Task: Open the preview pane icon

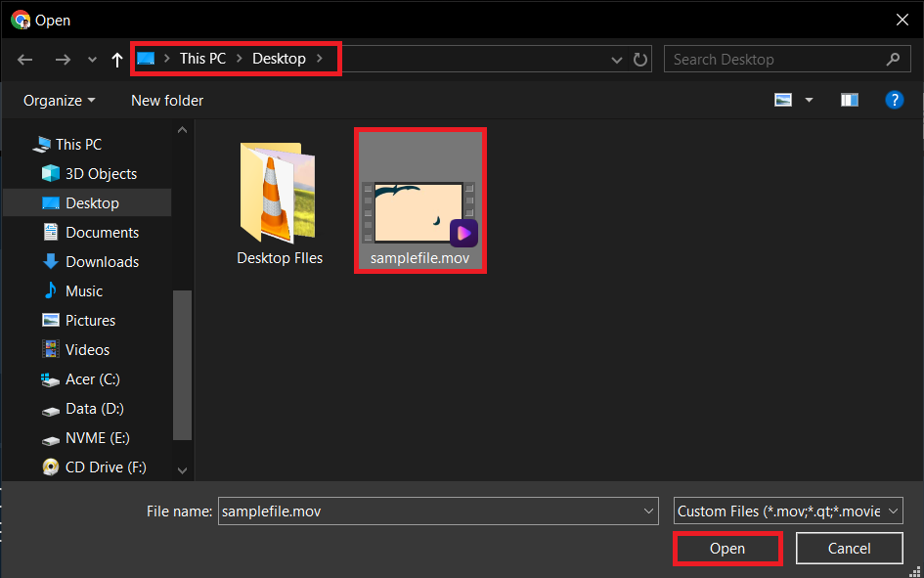Action: pos(849,99)
